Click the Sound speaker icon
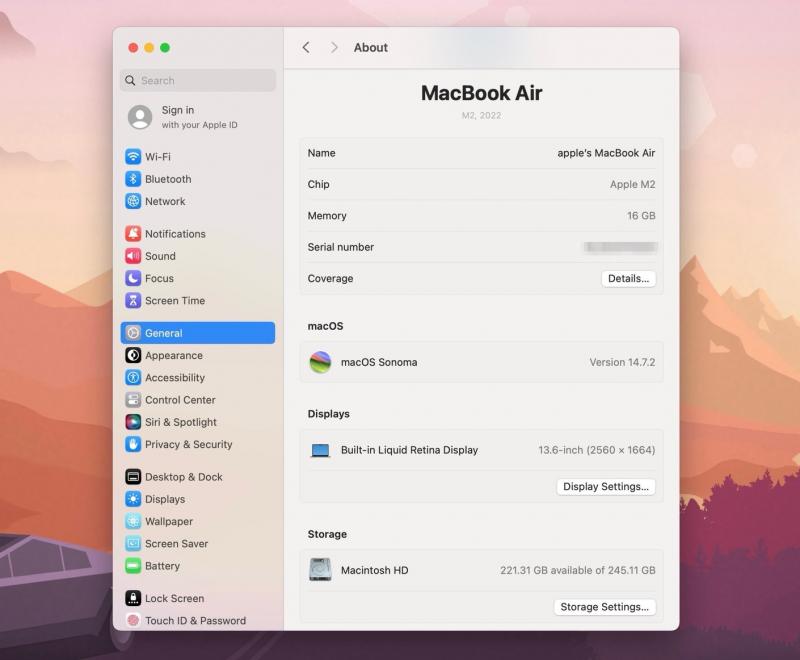 (133, 256)
